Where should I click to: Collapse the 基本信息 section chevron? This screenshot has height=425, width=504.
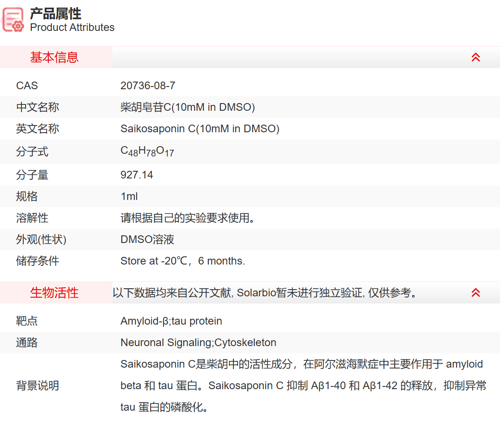click(x=476, y=57)
